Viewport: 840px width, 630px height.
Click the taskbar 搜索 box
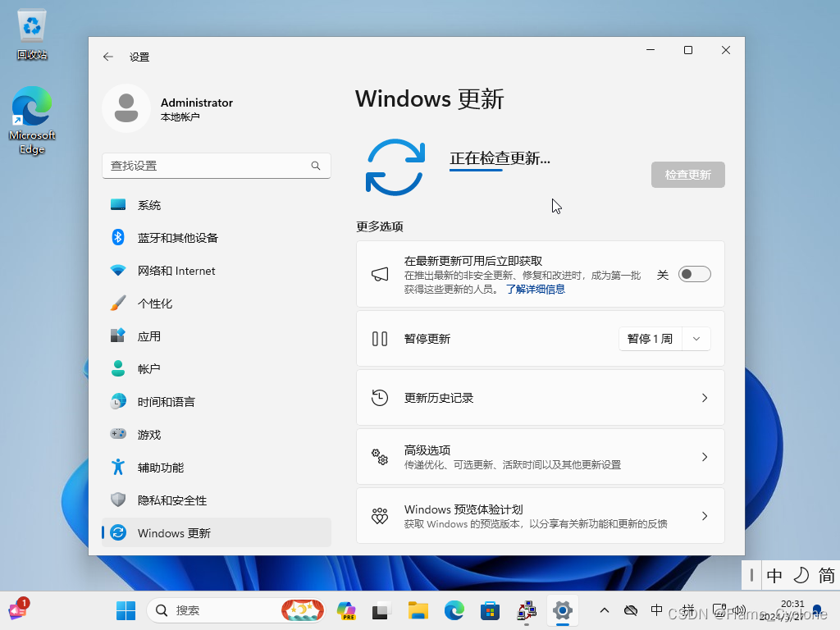(x=235, y=610)
